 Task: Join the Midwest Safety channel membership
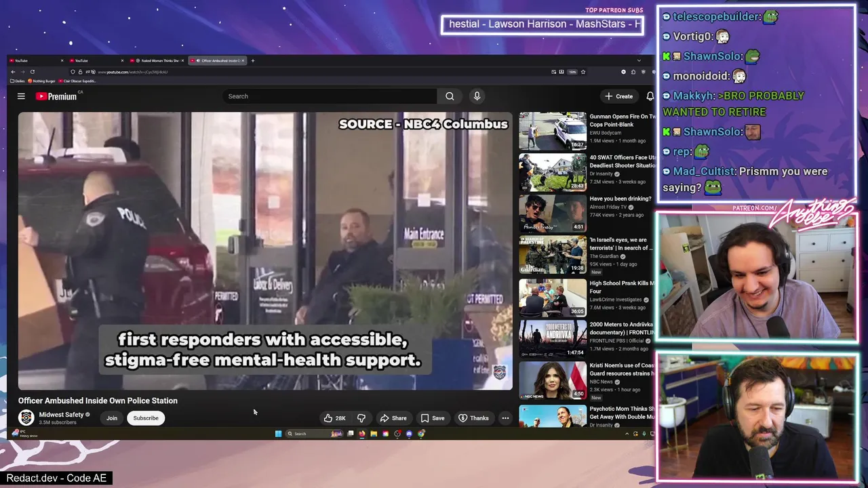click(112, 418)
